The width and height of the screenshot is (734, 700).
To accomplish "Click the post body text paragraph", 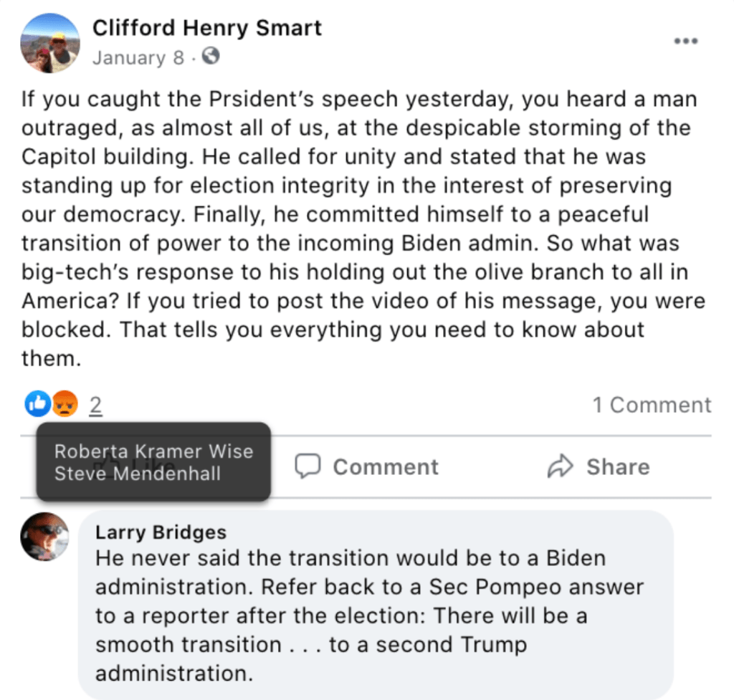I will [358, 228].
